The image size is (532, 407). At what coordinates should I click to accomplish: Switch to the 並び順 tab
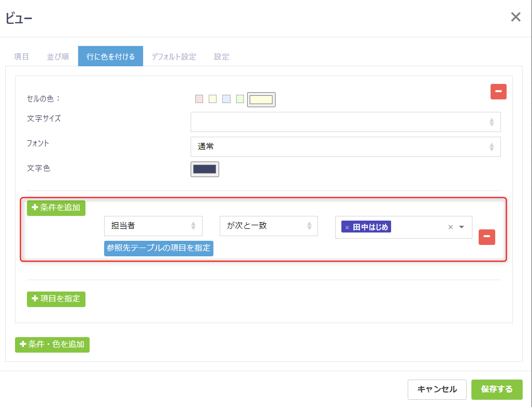(58, 56)
